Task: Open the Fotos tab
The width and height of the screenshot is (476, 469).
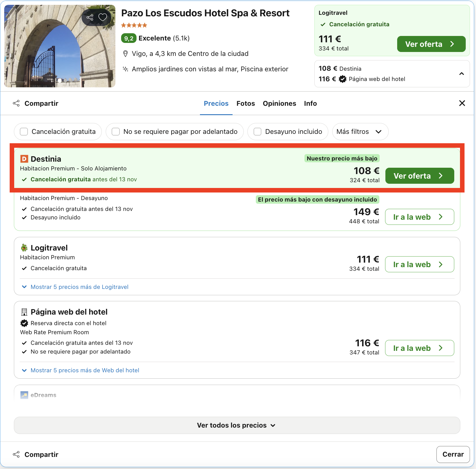Action: coord(246,104)
